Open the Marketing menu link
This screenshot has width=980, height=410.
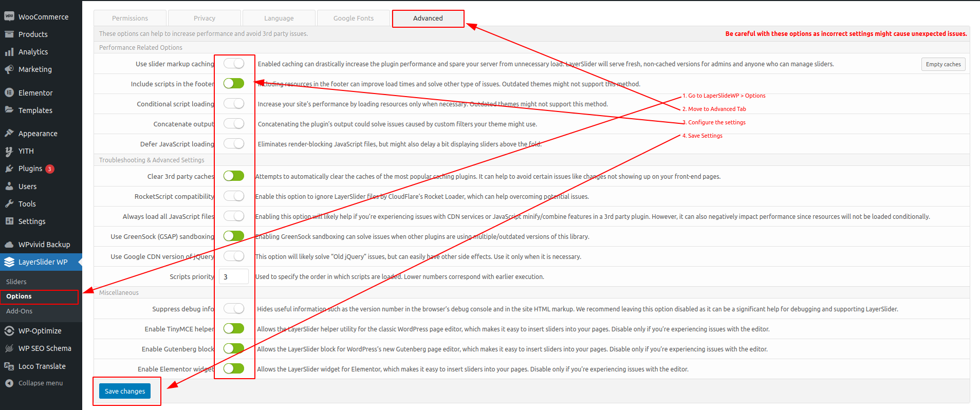[x=35, y=69]
